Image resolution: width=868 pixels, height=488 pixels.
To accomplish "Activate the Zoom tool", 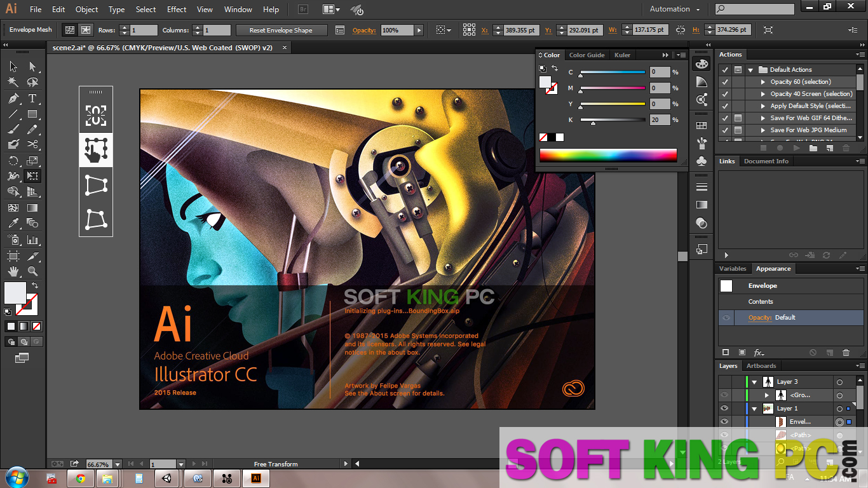I will [32, 272].
